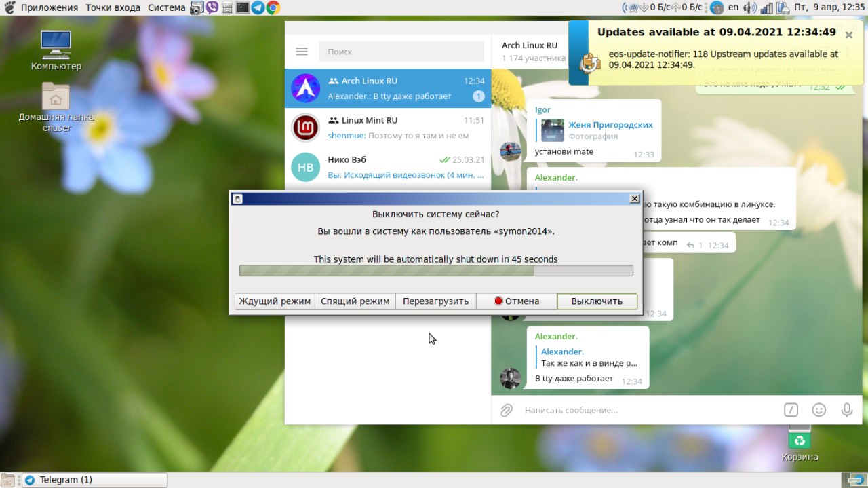Launch Telegram from the top panel launcher
This screenshot has width=868, height=488.
pos(258,8)
